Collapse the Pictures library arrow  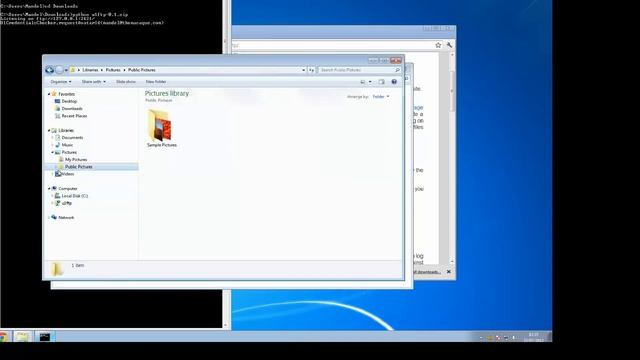coord(53,152)
